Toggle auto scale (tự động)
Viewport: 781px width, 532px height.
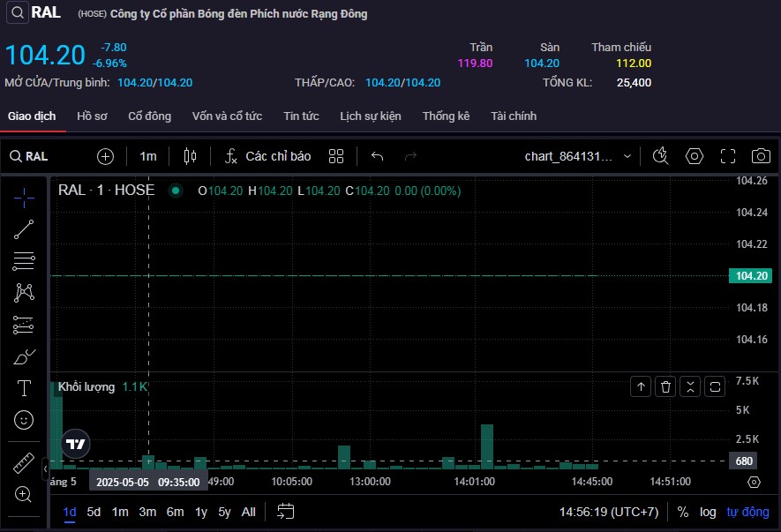747,512
